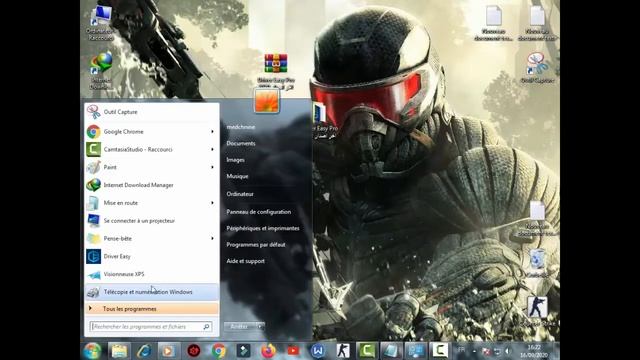Launch Paint from the Start menu
This screenshot has height=360, width=640.
click(x=151, y=167)
